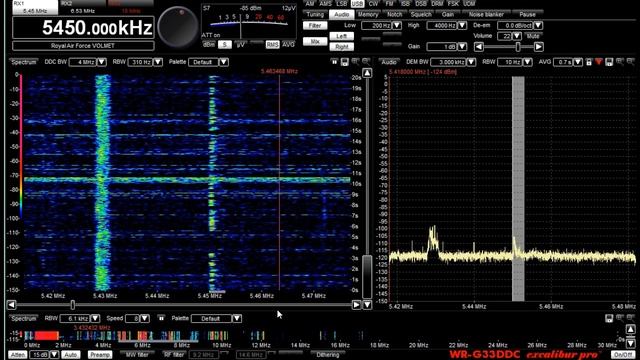Open the AVG 0.7 s dropdown
The image size is (640, 360).
(x=578, y=62)
